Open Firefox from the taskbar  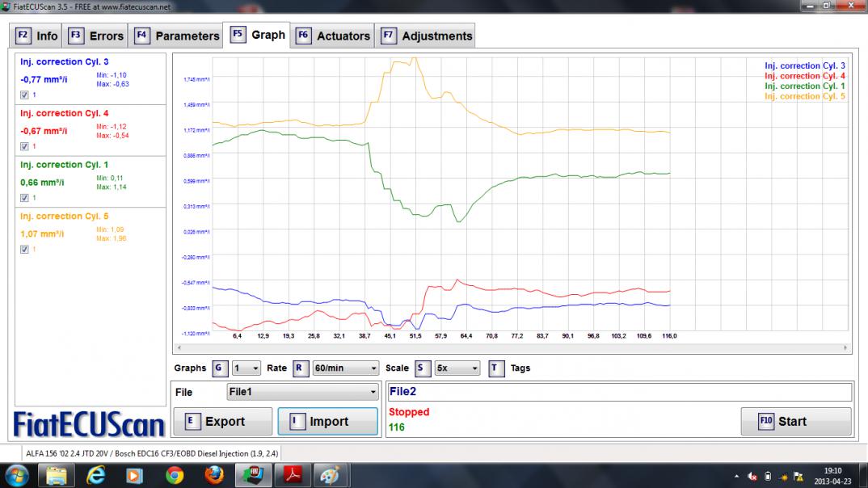214,475
